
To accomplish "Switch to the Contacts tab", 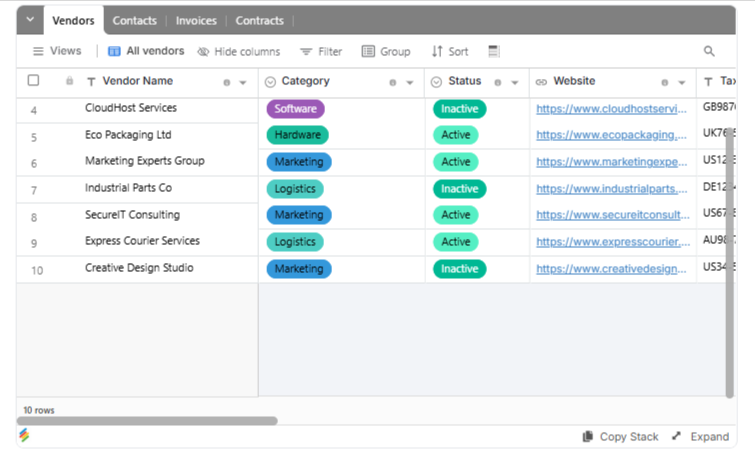I will pos(134,21).
